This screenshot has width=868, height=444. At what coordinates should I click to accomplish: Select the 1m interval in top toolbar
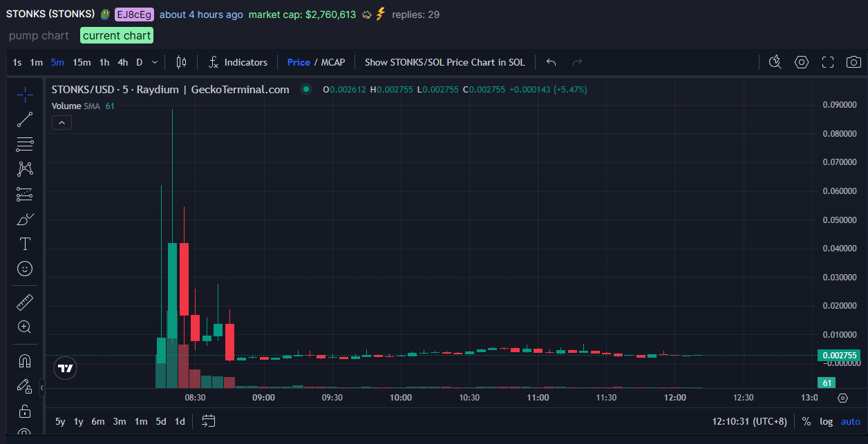tap(36, 62)
